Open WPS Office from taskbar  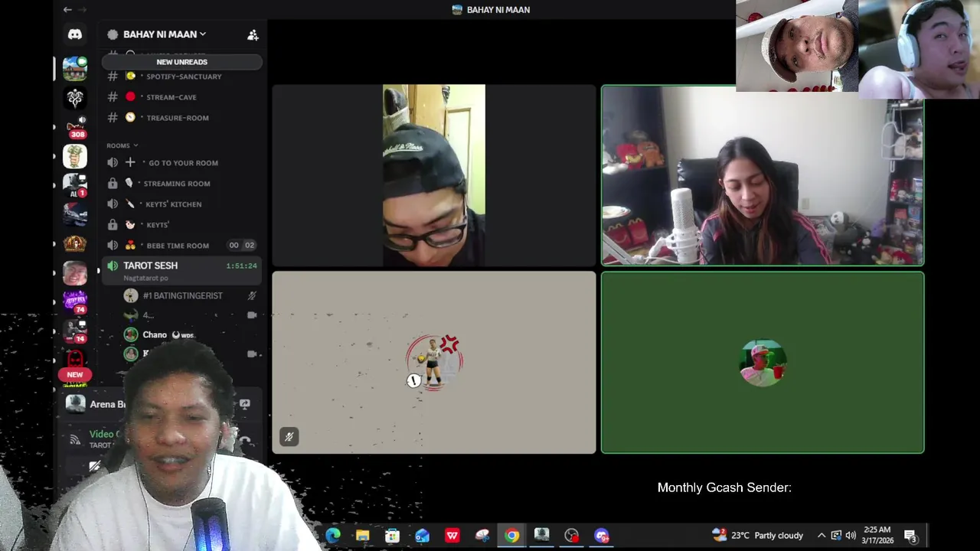coord(452,536)
